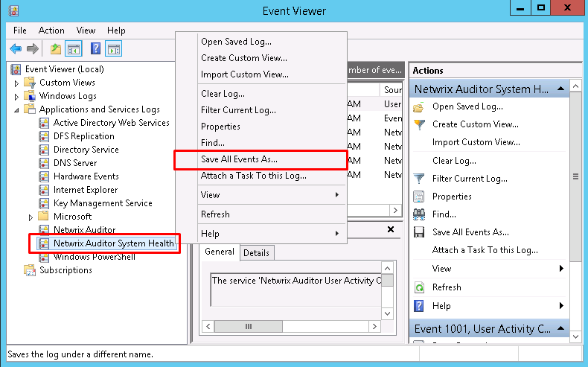Click the Filter Current Log funnel icon in Actions

pos(419,179)
